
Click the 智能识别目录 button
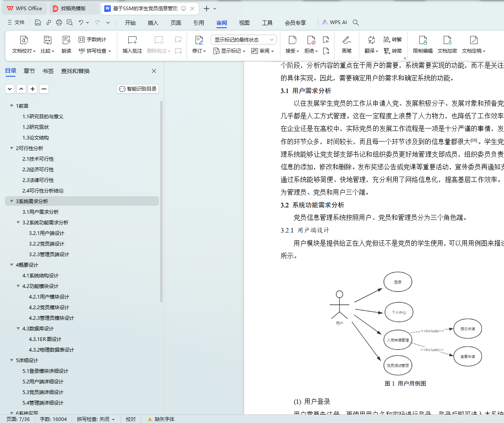tap(138, 89)
